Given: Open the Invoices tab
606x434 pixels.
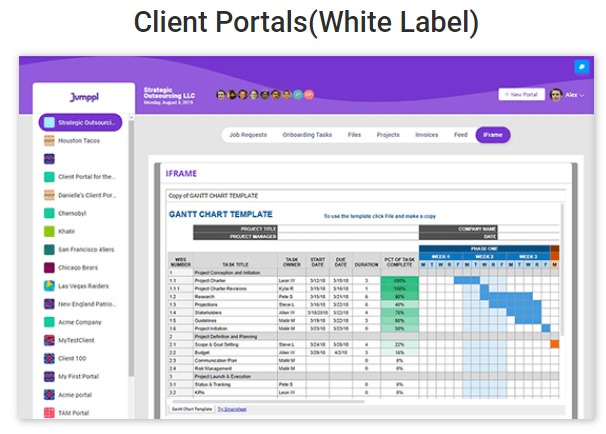Looking at the screenshot, I should pos(427,135).
